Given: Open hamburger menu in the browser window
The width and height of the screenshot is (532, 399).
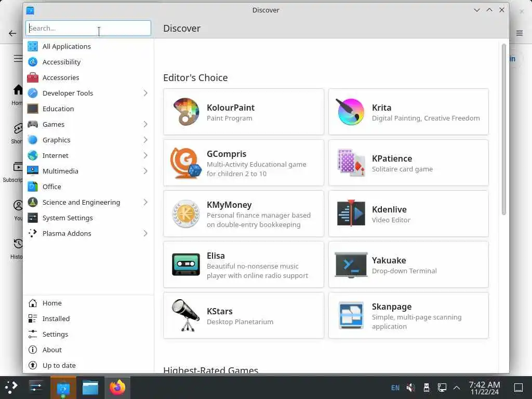Looking at the screenshot, I should (520, 33).
